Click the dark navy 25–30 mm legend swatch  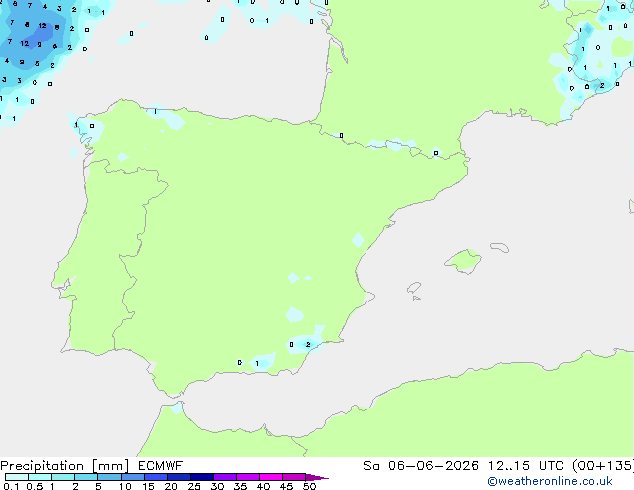(202, 477)
